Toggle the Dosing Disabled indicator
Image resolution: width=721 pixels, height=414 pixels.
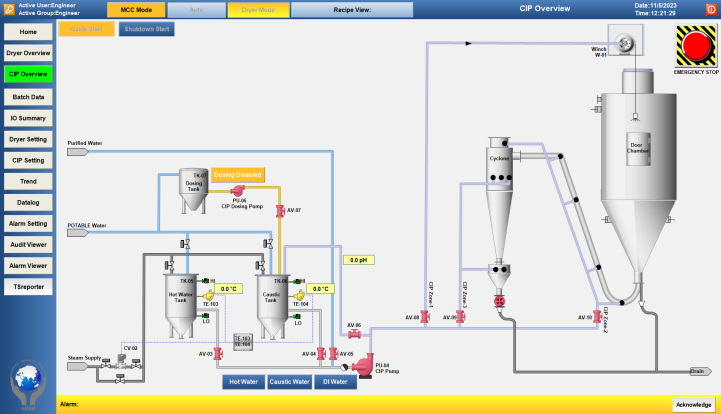(x=237, y=175)
